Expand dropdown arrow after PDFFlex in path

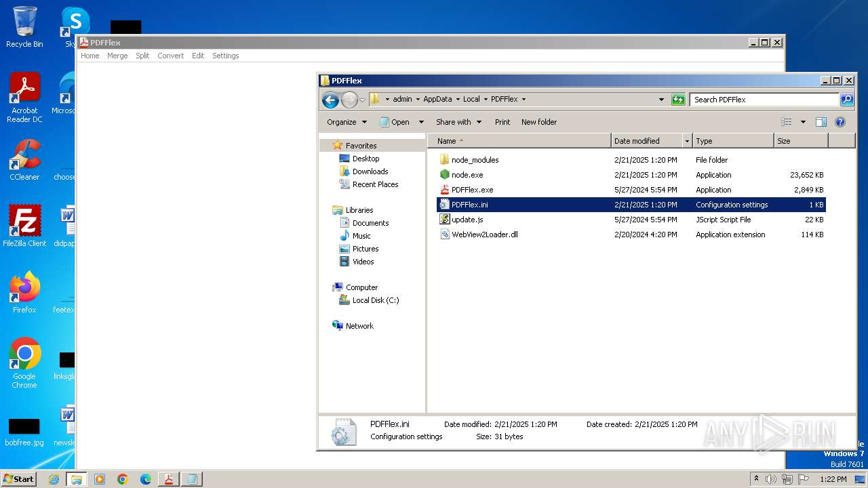524,99
